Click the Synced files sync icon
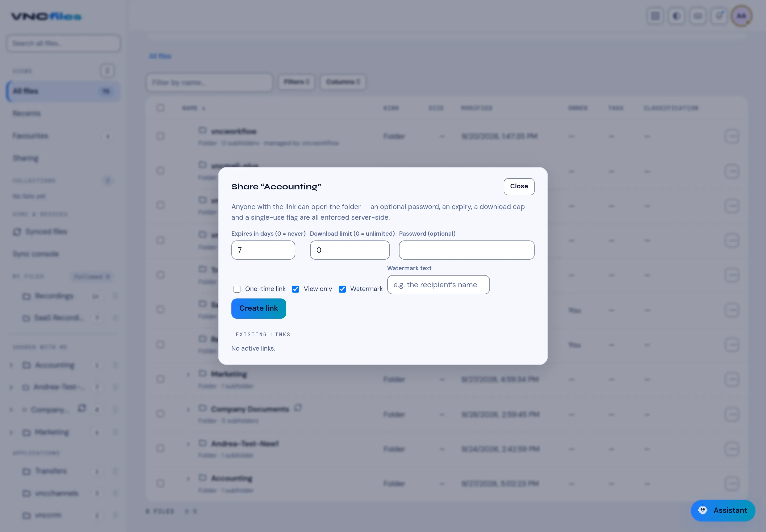The height and width of the screenshot is (532, 766). tap(17, 232)
